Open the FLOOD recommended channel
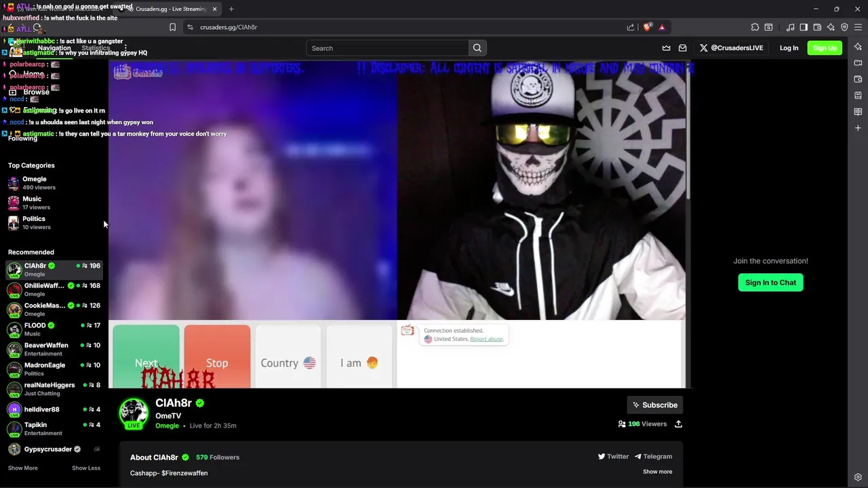The width and height of the screenshot is (868, 488). point(54,329)
